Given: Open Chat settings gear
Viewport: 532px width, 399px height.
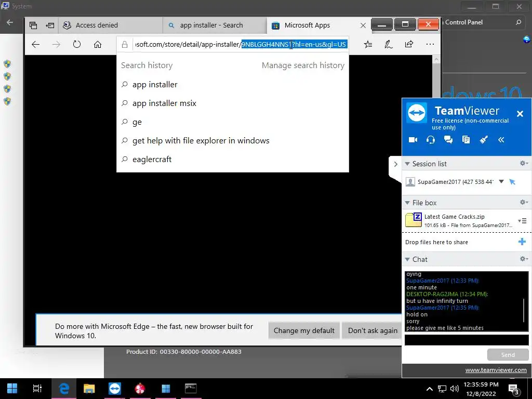Looking at the screenshot, I should point(524,259).
